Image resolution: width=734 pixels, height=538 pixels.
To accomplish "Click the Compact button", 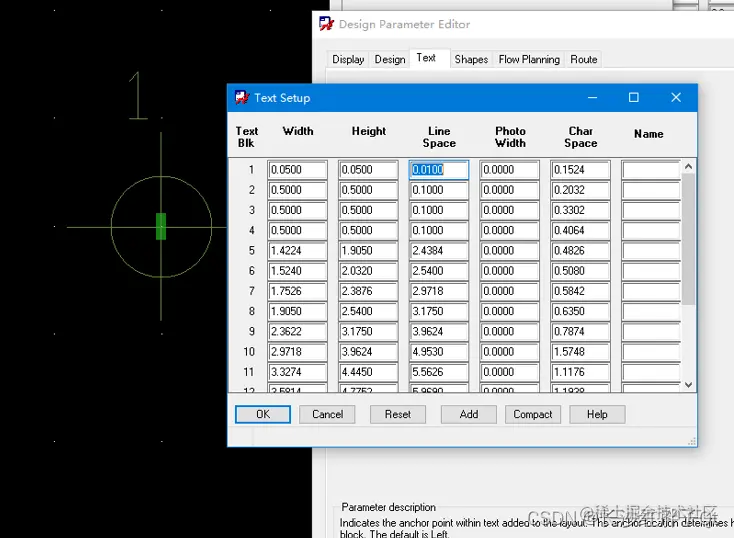I will point(533,414).
